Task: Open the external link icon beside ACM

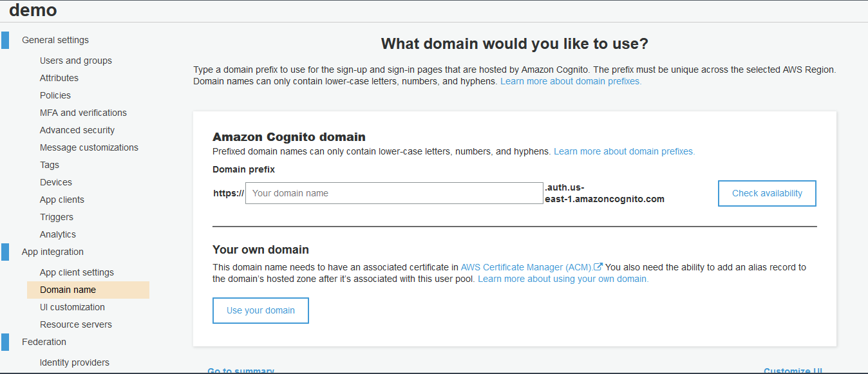Action: coord(599,266)
